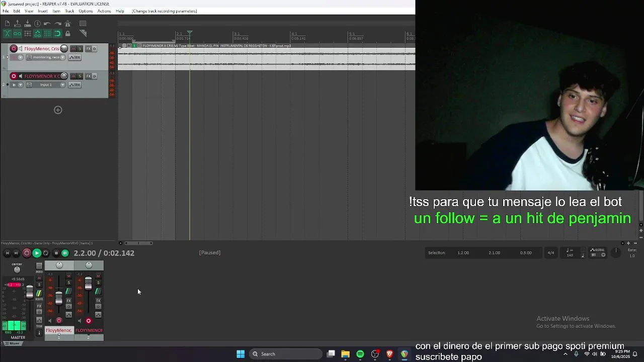
Task: Click the transport Play button
Action: 37,253
